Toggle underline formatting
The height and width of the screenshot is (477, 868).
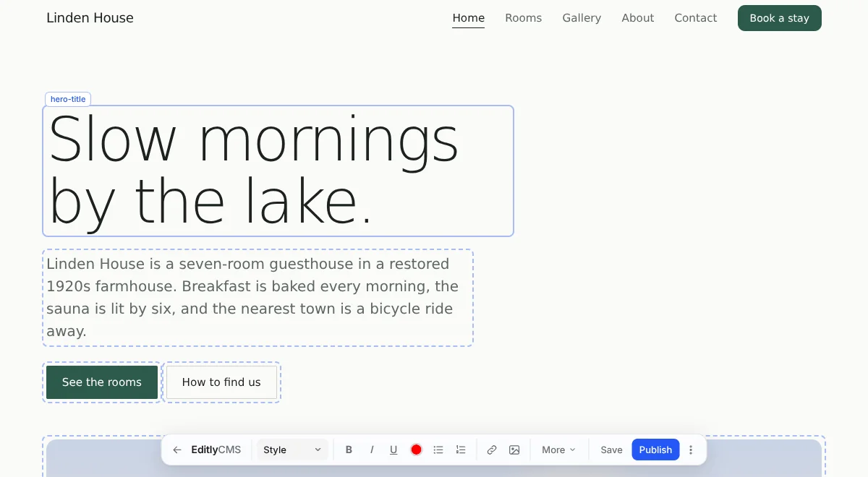[x=393, y=450]
